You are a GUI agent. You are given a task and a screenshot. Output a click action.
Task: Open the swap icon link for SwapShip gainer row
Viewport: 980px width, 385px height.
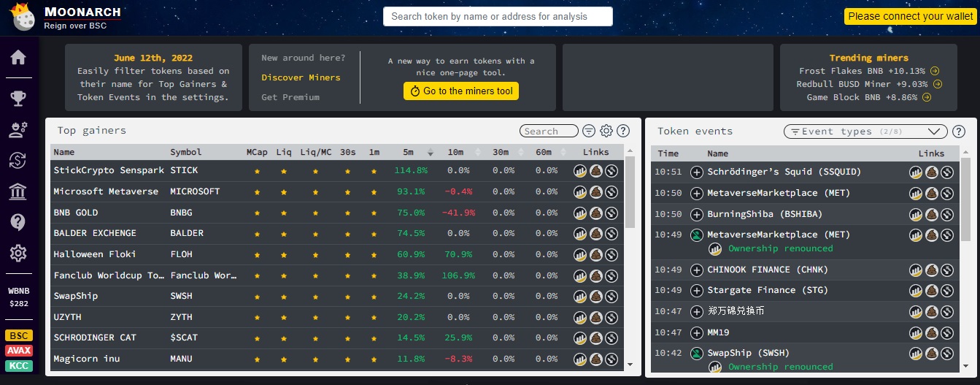[611, 297]
